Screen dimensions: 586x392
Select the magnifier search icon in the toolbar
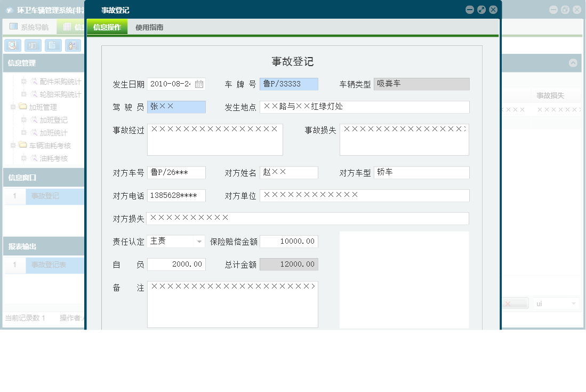(12, 45)
